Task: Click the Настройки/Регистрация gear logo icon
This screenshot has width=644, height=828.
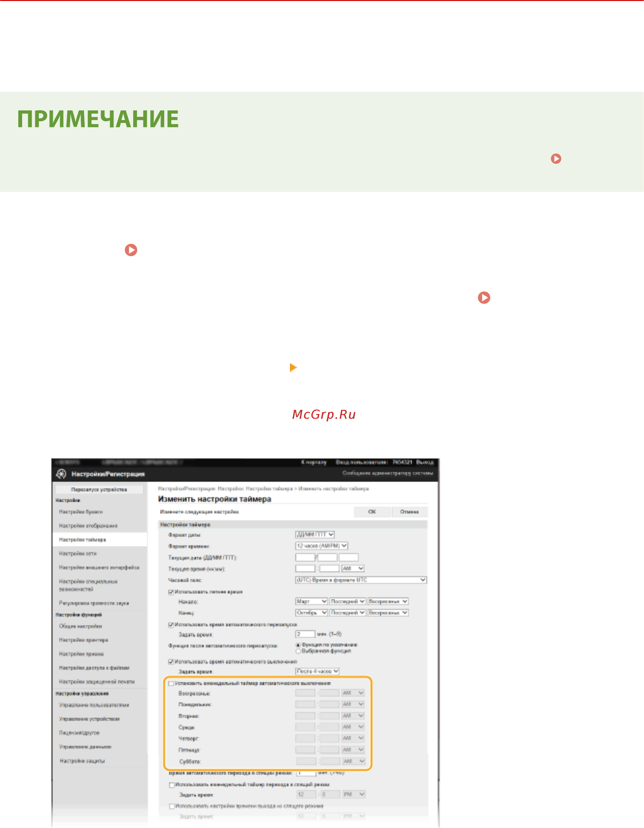Action: pyautogui.click(x=61, y=474)
